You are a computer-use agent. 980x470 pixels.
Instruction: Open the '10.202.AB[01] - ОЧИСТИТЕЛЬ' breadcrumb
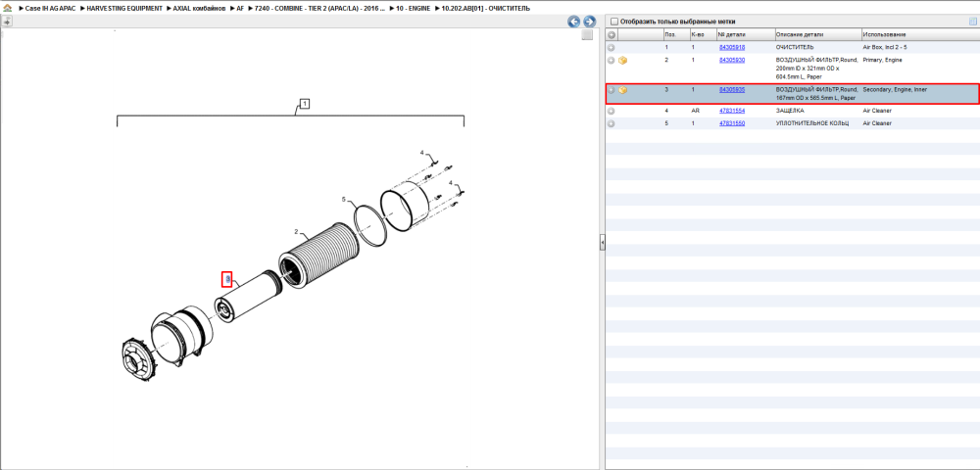pyautogui.click(x=486, y=9)
